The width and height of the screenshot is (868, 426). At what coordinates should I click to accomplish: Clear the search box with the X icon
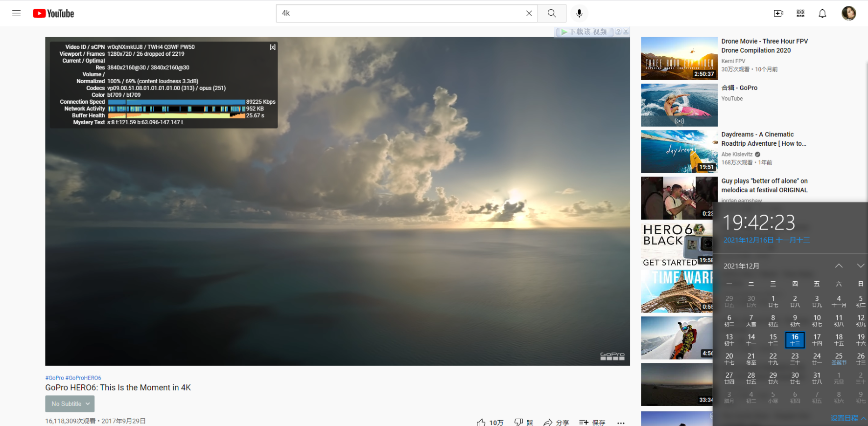point(529,13)
